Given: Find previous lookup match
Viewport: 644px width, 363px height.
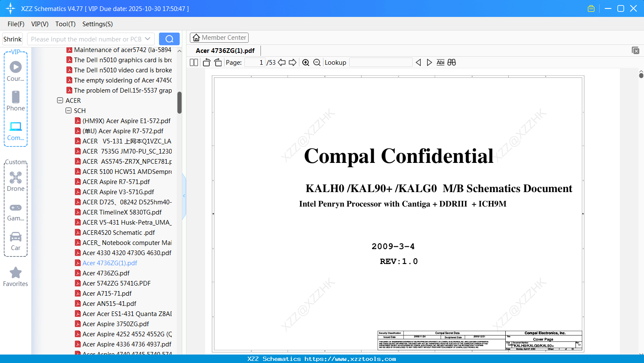Looking at the screenshot, I should [x=418, y=63].
